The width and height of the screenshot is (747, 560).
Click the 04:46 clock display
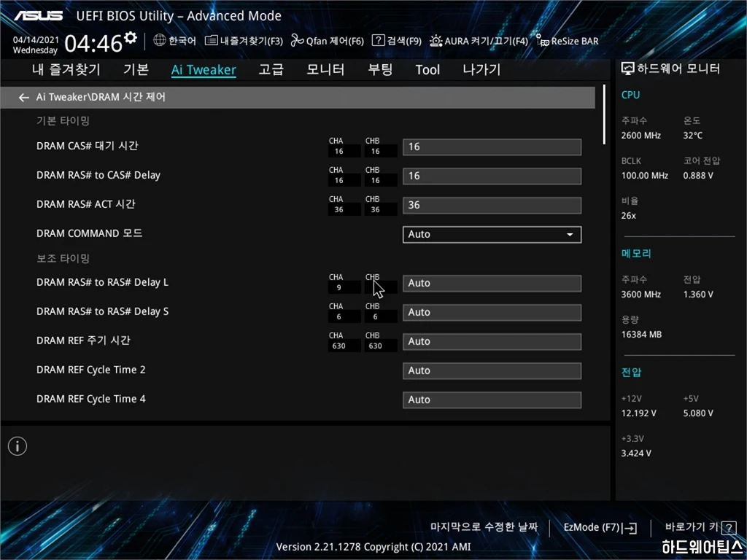click(93, 43)
